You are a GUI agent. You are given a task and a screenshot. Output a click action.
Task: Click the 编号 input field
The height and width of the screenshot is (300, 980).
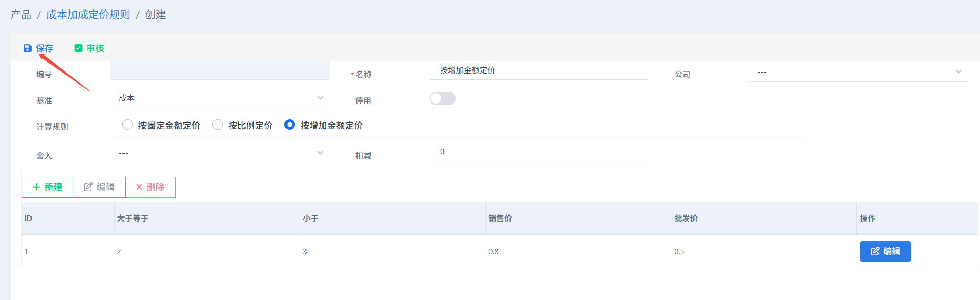tap(220, 70)
